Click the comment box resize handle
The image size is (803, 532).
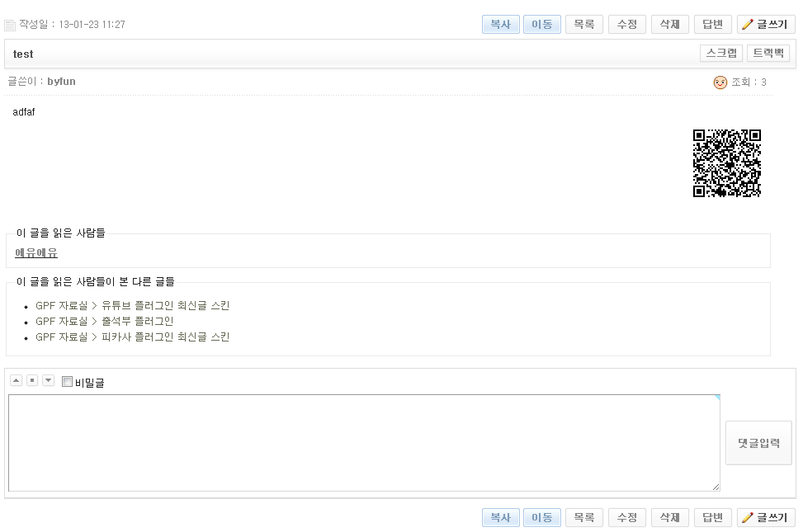(x=716, y=487)
